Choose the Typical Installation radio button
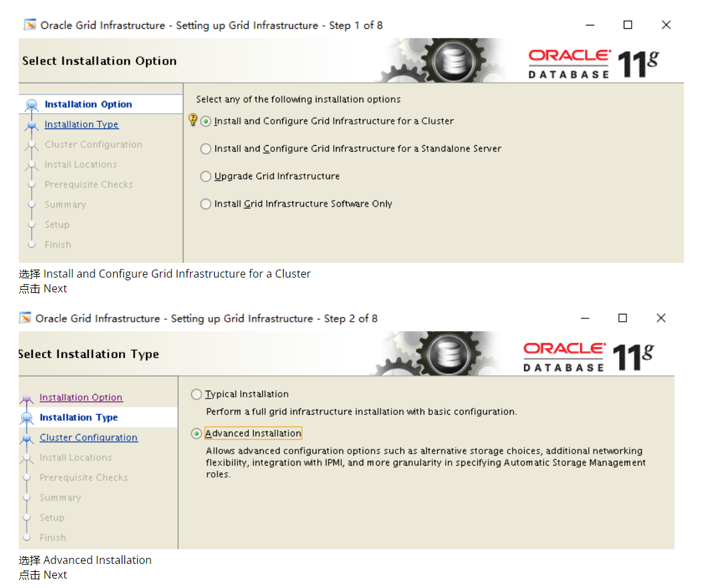This screenshot has width=716, height=588. click(x=196, y=395)
